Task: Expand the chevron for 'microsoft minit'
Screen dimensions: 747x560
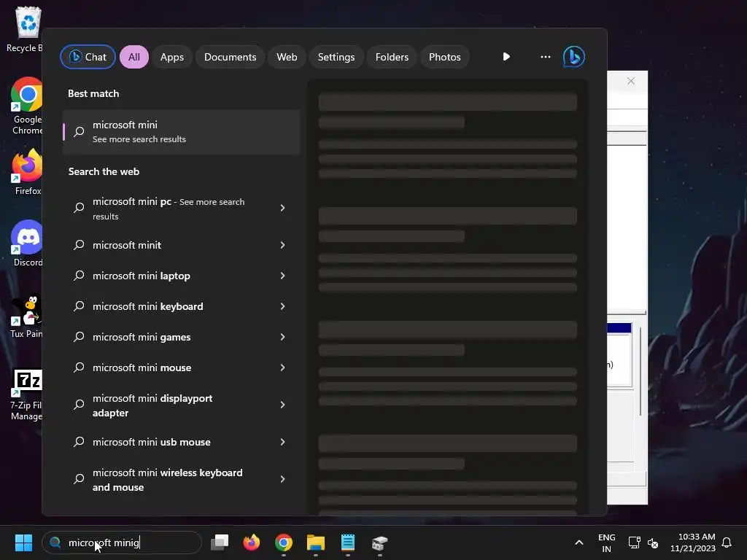Action: coord(282,245)
